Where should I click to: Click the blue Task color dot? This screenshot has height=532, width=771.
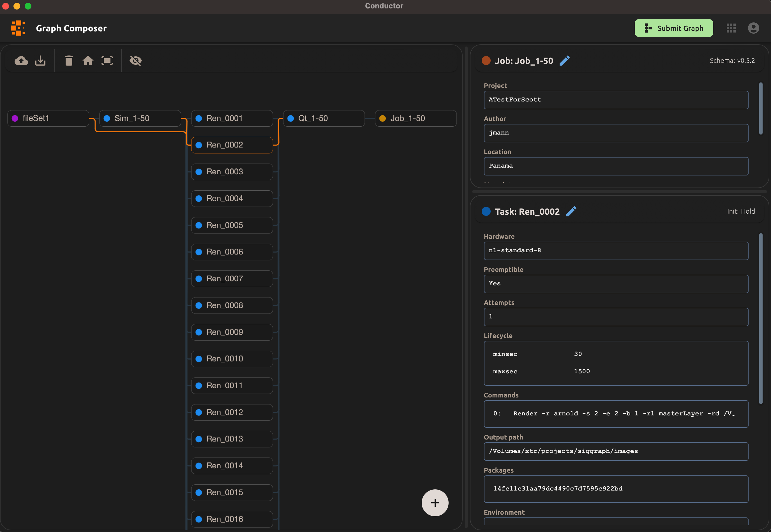(486, 211)
